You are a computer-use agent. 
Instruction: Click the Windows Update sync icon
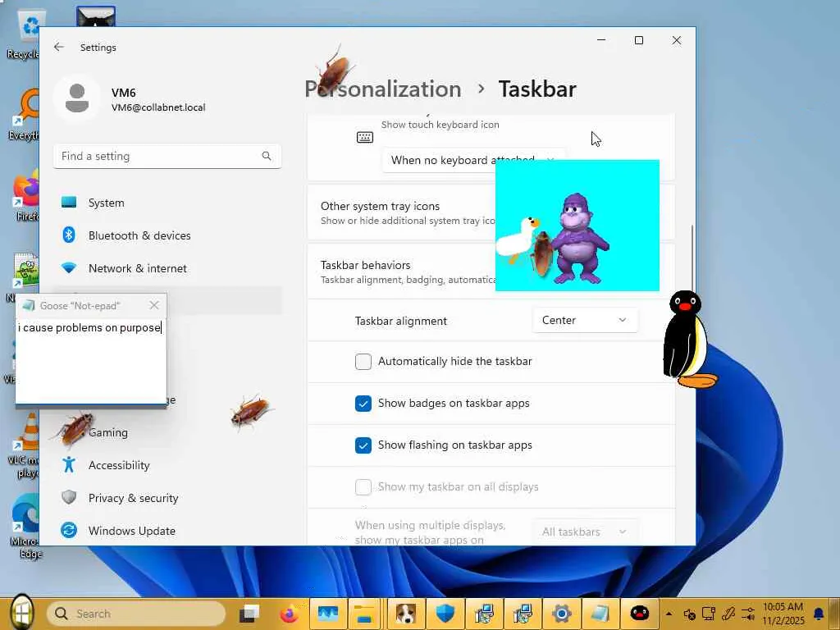[69, 531]
